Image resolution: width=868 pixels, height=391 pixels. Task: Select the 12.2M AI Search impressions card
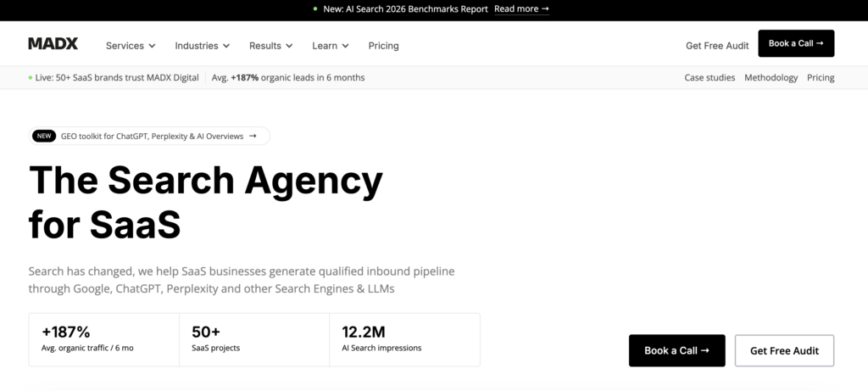click(404, 339)
